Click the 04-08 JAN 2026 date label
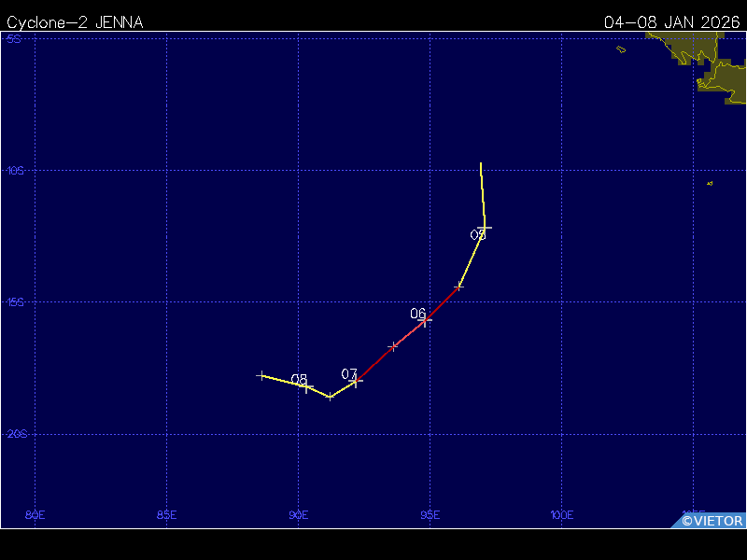747x560 pixels. 671,22
